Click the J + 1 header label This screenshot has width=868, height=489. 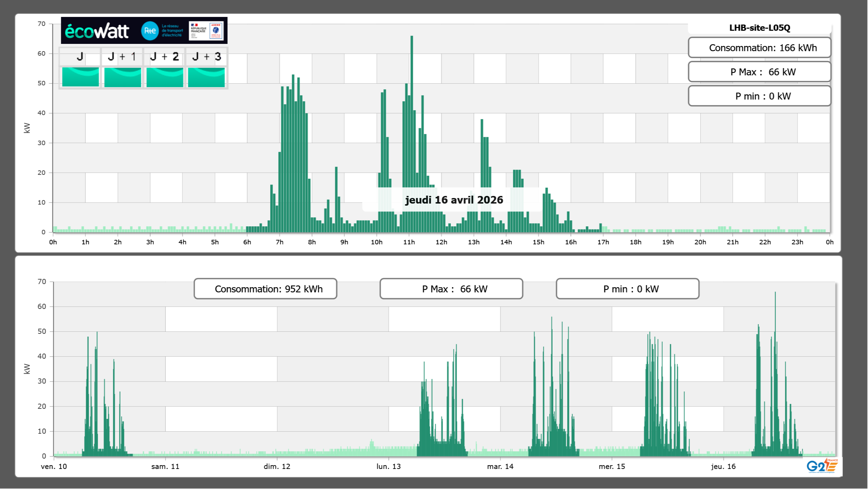pos(122,57)
